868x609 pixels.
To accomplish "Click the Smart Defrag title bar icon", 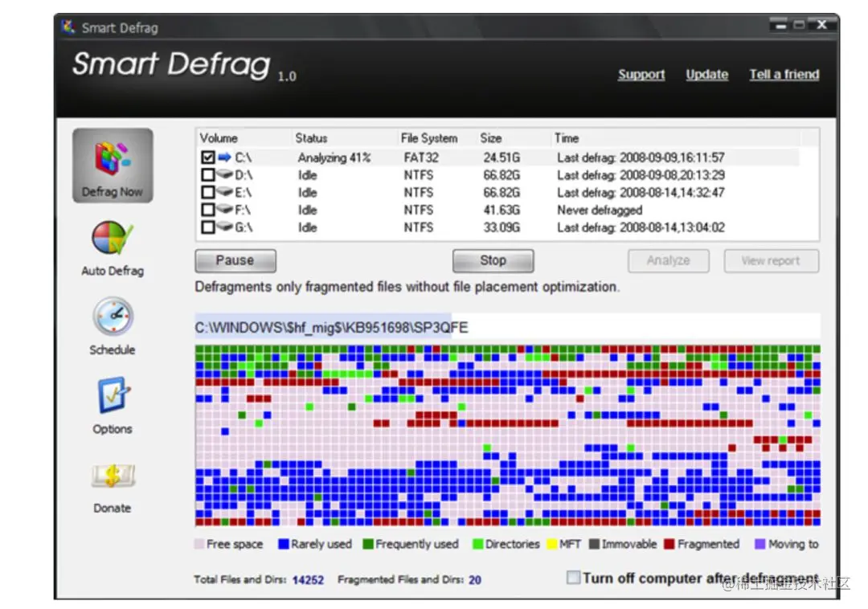I will tap(68, 27).
